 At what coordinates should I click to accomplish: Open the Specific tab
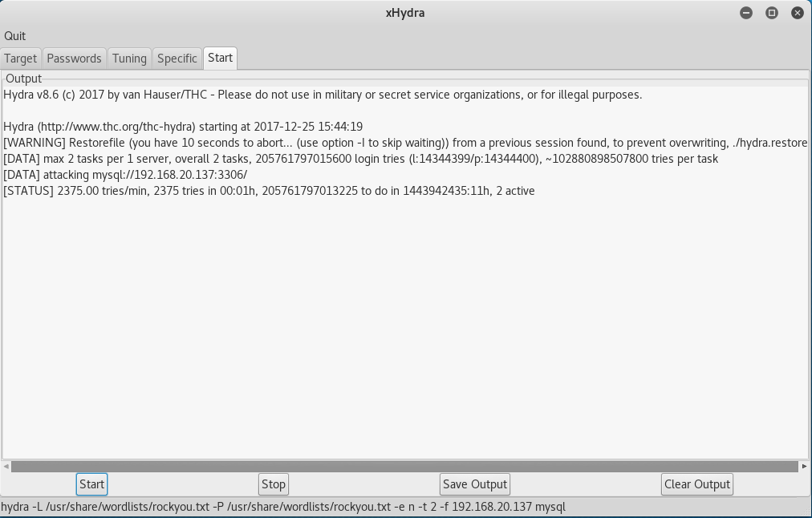[x=177, y=59]
